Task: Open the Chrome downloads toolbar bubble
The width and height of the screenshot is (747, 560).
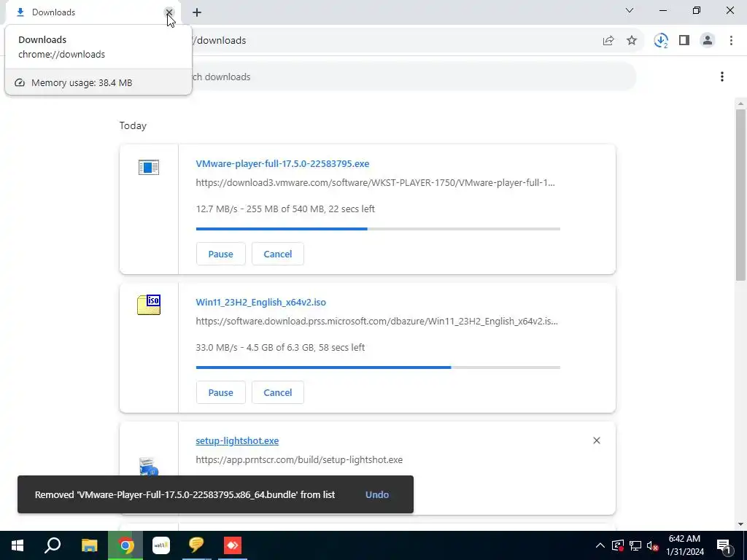Action: coord(661,41)
